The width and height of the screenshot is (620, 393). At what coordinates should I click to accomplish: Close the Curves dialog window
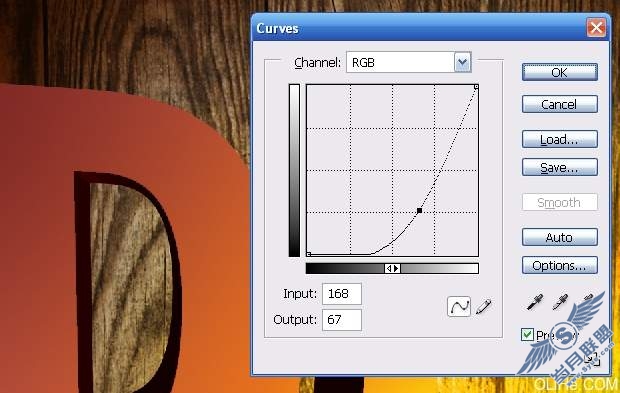(x=596, y=28)
